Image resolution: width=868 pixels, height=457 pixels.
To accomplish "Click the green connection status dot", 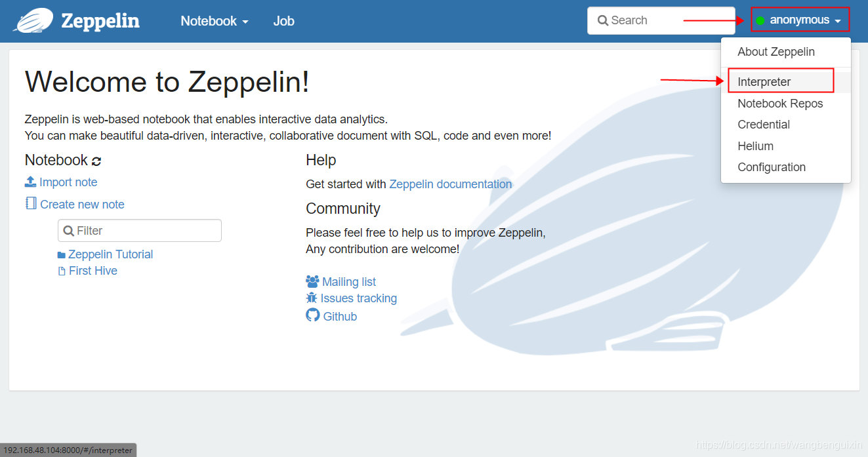I will coord(760,20).
